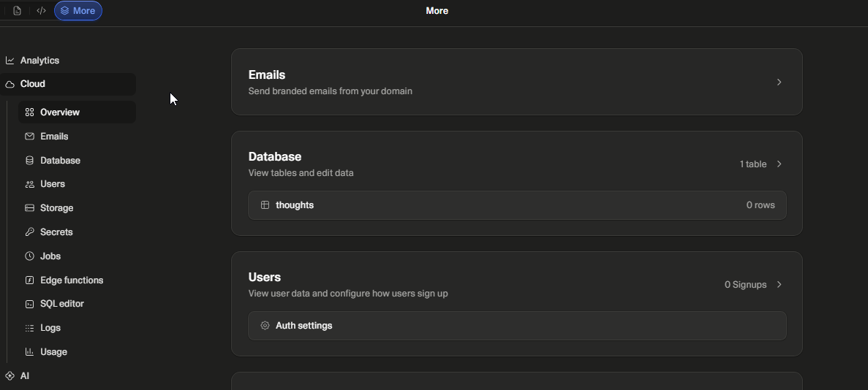Open the Users card chevron arrow
Screen dimensions: 868x390
(x=780, y=284)
